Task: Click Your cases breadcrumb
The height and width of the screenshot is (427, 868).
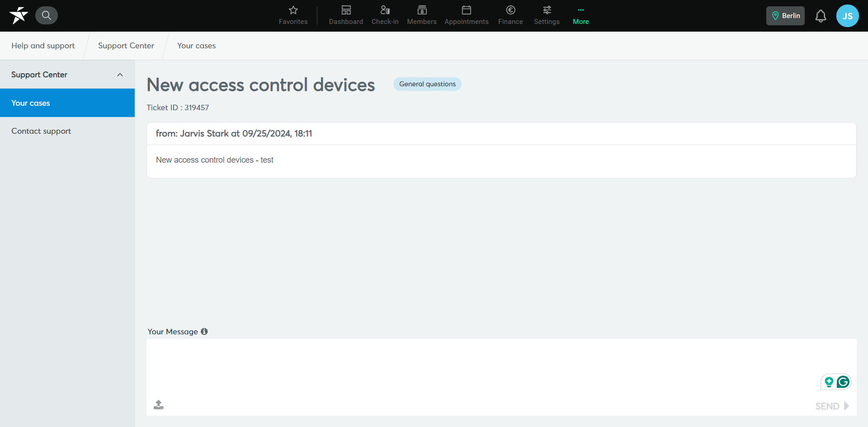Action: pos(196,46)
